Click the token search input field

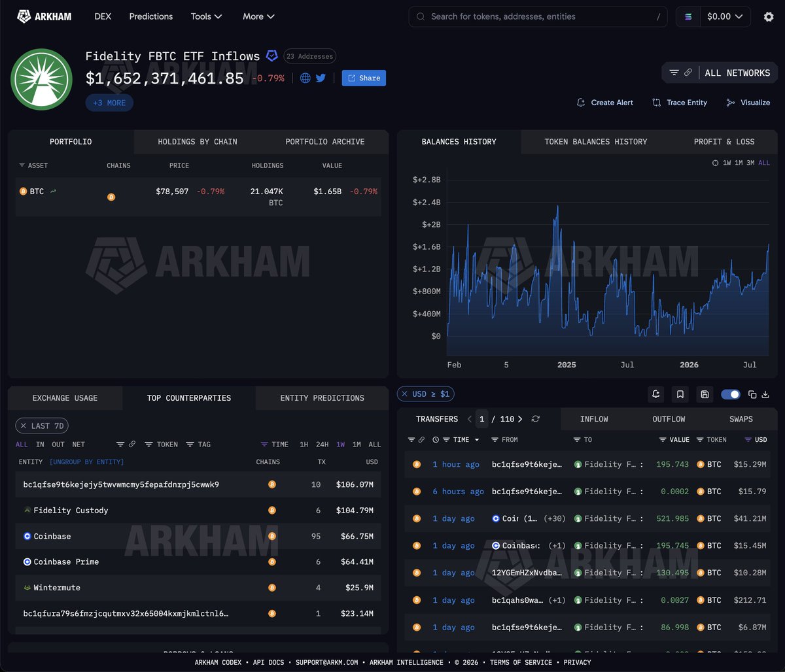(538, 17)
